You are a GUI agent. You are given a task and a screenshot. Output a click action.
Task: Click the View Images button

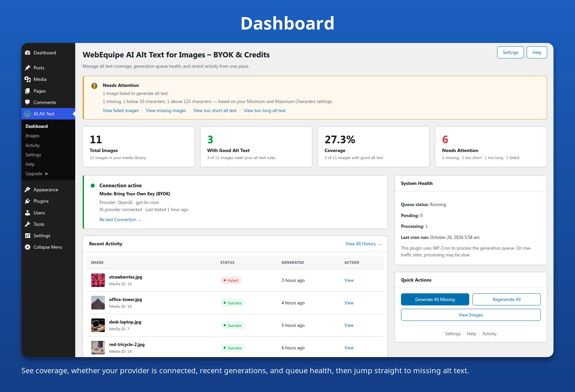[471, 315]
